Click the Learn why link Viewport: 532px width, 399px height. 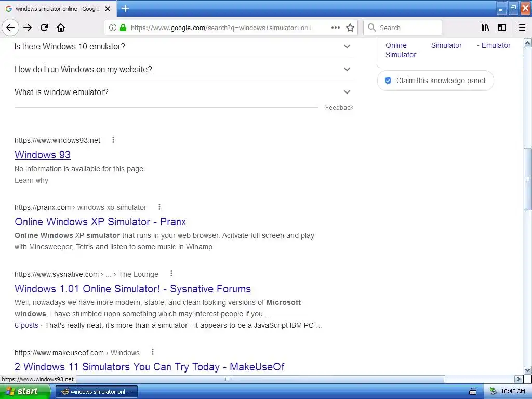[31, 180]
